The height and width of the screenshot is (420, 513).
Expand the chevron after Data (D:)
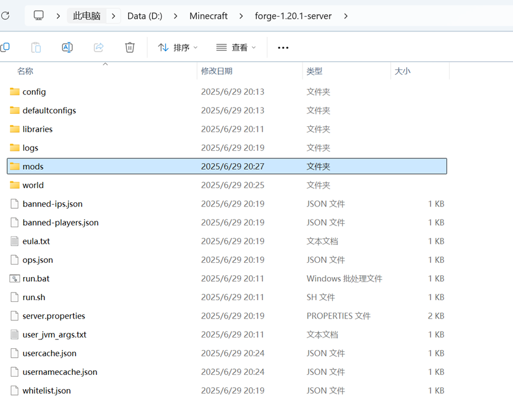point(176,16)
